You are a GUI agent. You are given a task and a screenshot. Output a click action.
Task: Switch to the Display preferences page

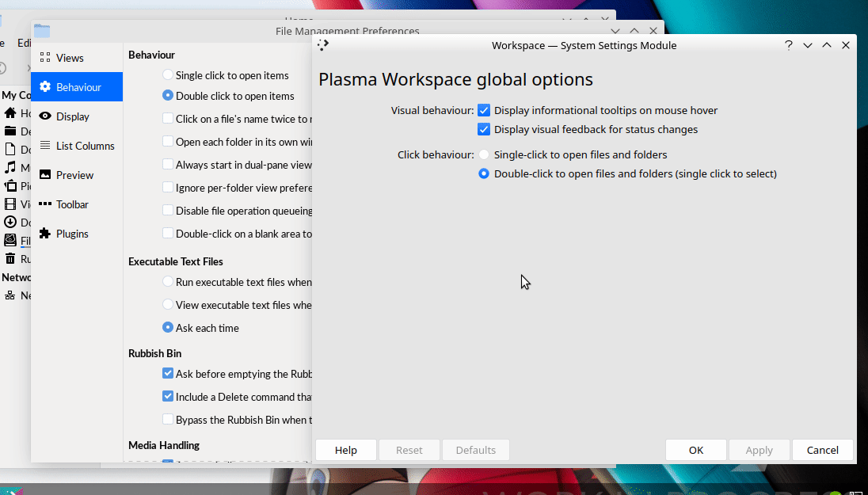[x=77, y=116]
